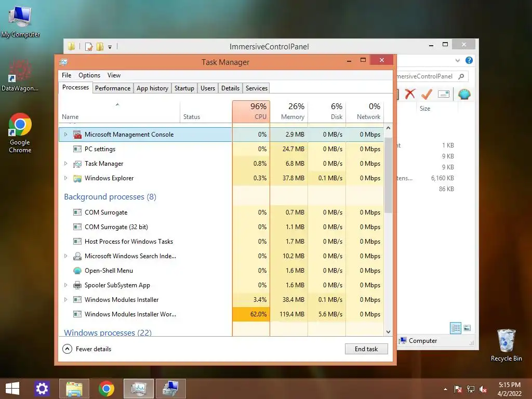This screenshot has height=399, width=532.
Task: Expand the Microsoft Management Console process
Action: (65, 135)
